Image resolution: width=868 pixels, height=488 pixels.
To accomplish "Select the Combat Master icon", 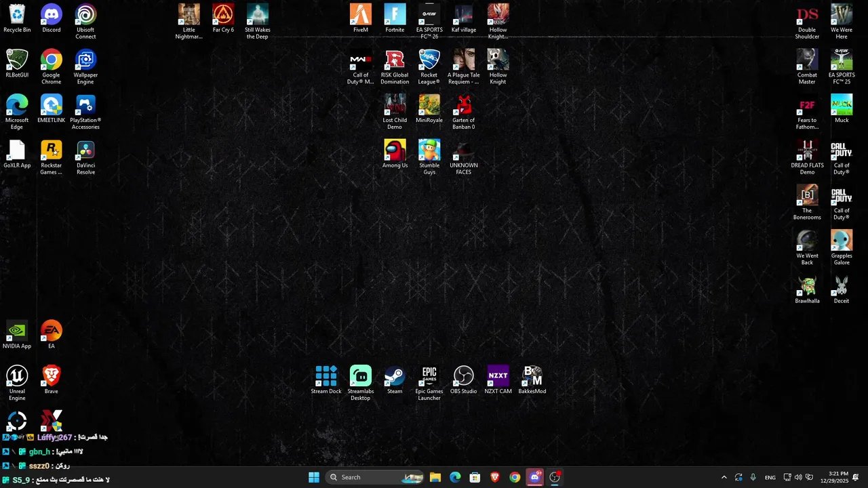I will pyautogui.click(x=807, y=67).
